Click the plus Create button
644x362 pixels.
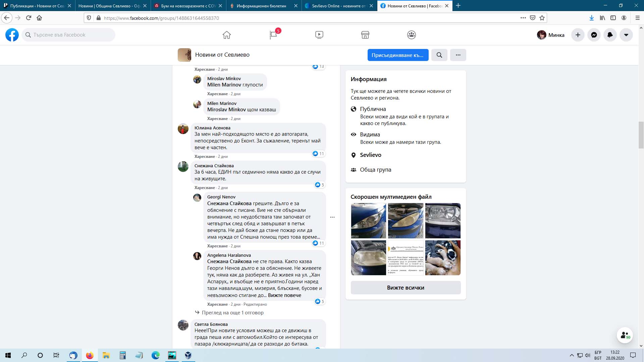coord(578,35)
